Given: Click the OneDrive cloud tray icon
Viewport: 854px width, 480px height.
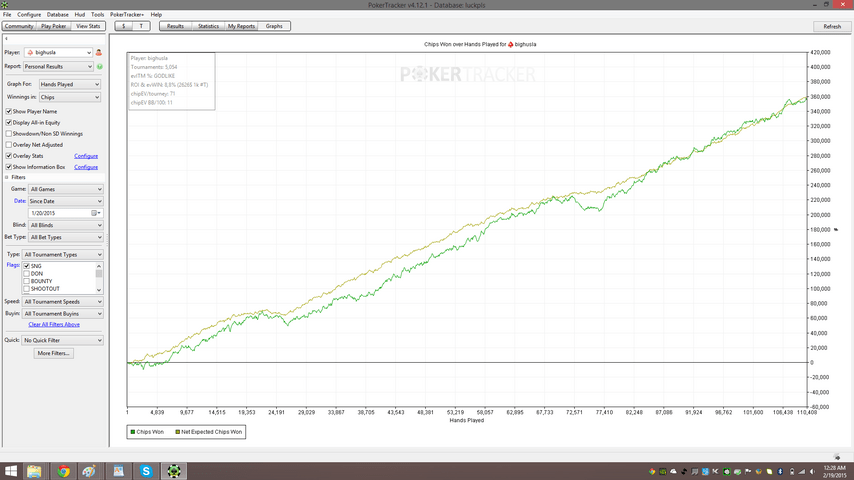Looking at the screenshot, I should coord(673,471).
